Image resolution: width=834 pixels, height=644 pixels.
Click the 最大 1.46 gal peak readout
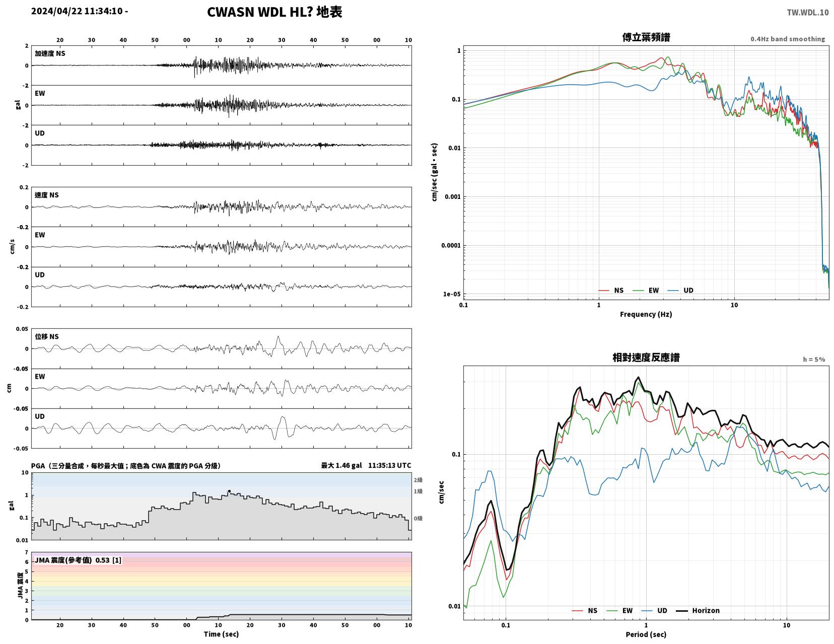click(x=341, y=466)
